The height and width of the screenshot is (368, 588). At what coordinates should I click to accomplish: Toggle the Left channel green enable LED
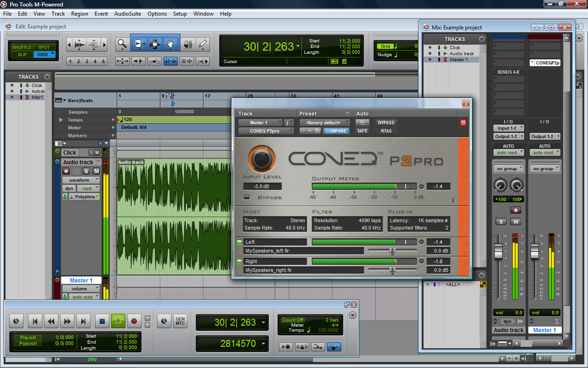click(x=239, y=242)
